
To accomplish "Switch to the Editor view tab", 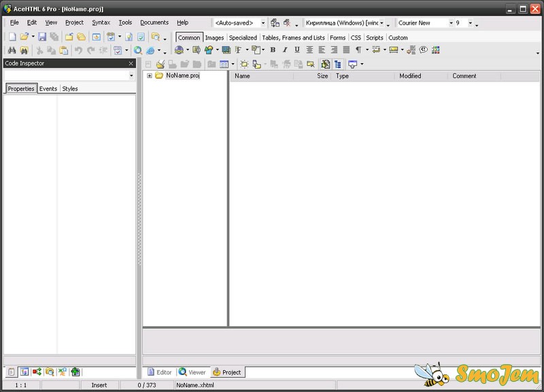I will (x=160, y=372).
